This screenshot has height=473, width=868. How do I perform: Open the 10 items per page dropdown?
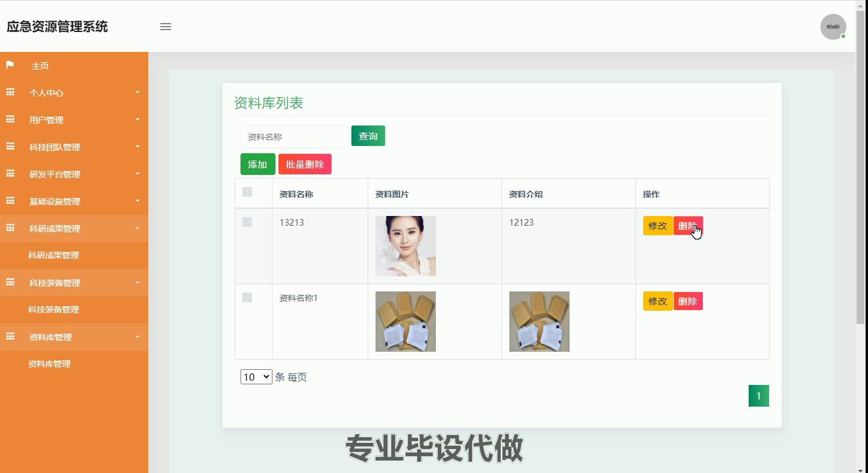pyautogui.click(x=256, y=377)
